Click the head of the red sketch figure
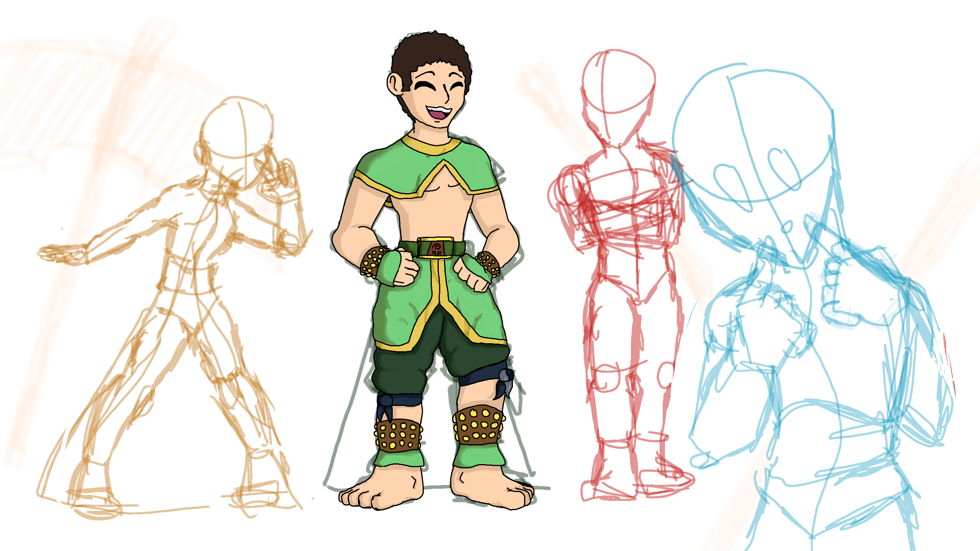This screenshot has height=551, width=980. (618, 82)
